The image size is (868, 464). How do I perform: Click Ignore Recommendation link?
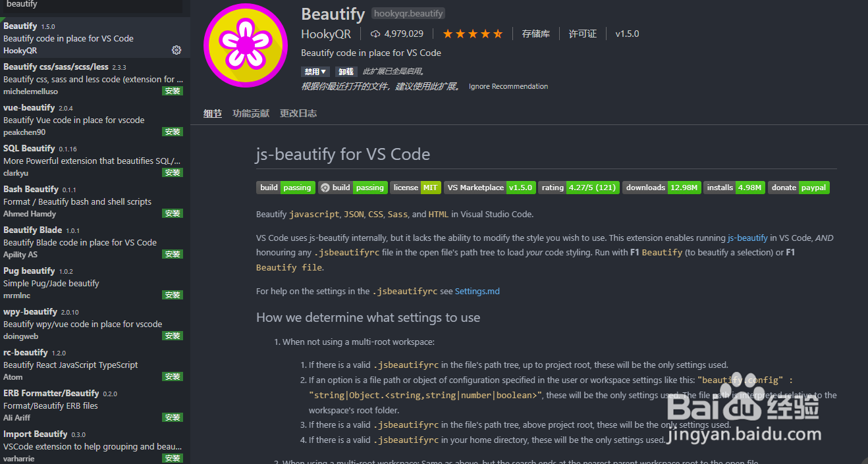[508, 86]
